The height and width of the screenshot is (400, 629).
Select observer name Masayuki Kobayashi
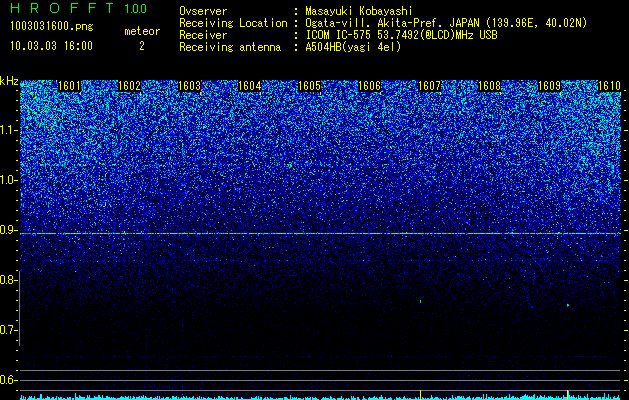358,11
